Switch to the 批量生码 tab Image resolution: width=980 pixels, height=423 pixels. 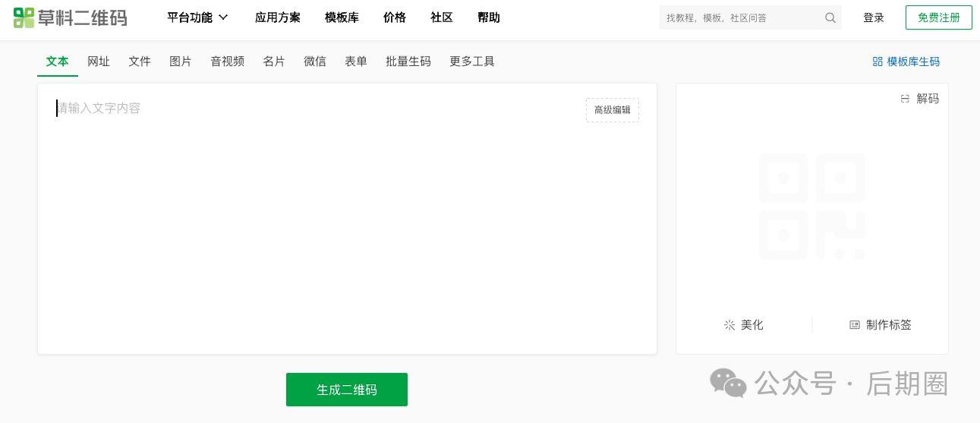(408, 62)
